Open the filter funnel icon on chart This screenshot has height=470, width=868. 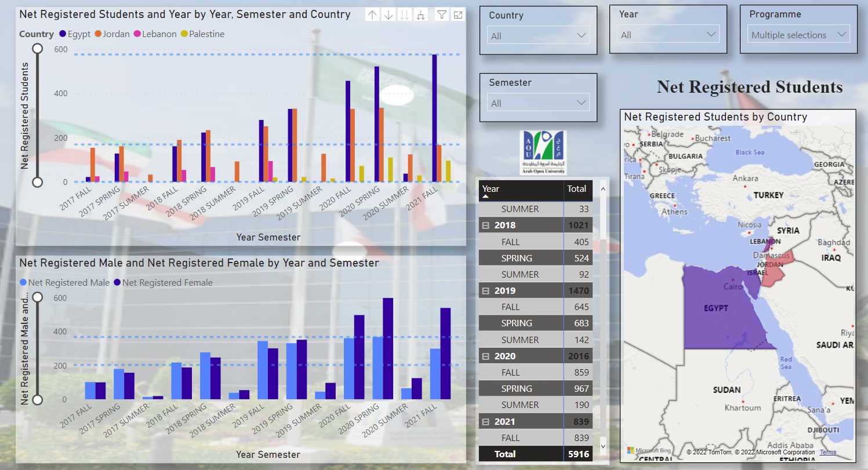tap(442, 15)
